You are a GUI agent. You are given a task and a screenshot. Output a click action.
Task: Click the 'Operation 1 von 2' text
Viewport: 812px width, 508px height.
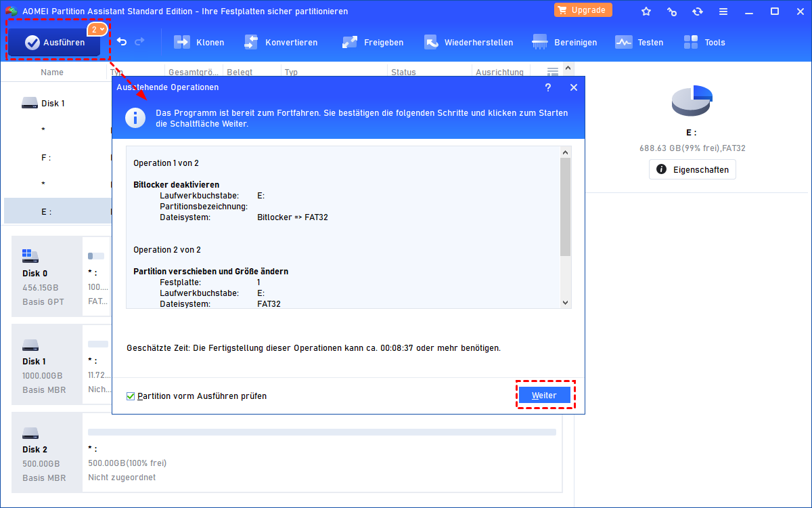coord(166,163)
